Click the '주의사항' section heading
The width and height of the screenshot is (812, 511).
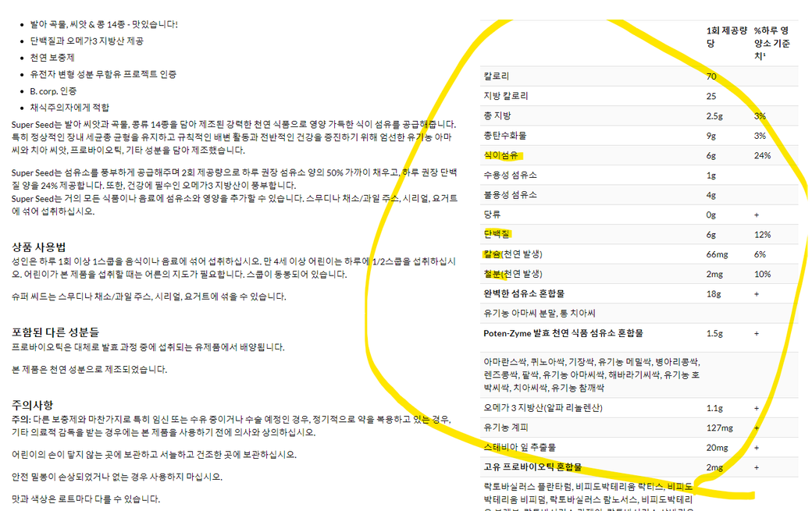(x=33, y=405)
